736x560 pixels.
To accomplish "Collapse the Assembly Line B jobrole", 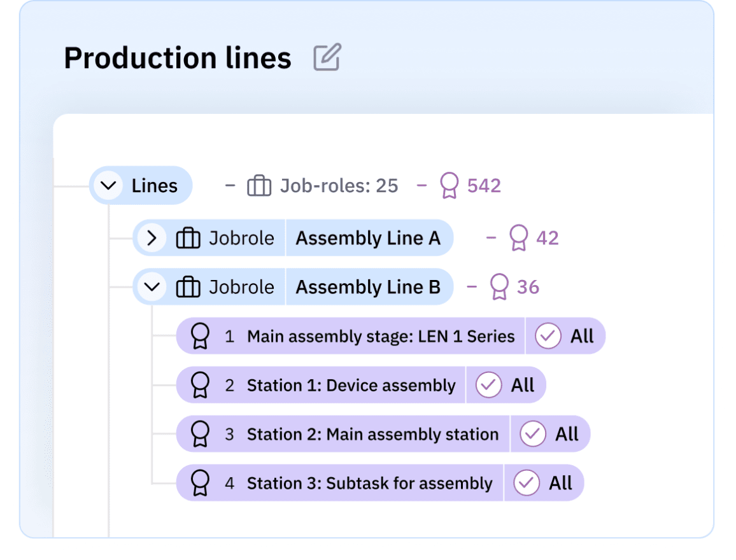I will (152, 287).
